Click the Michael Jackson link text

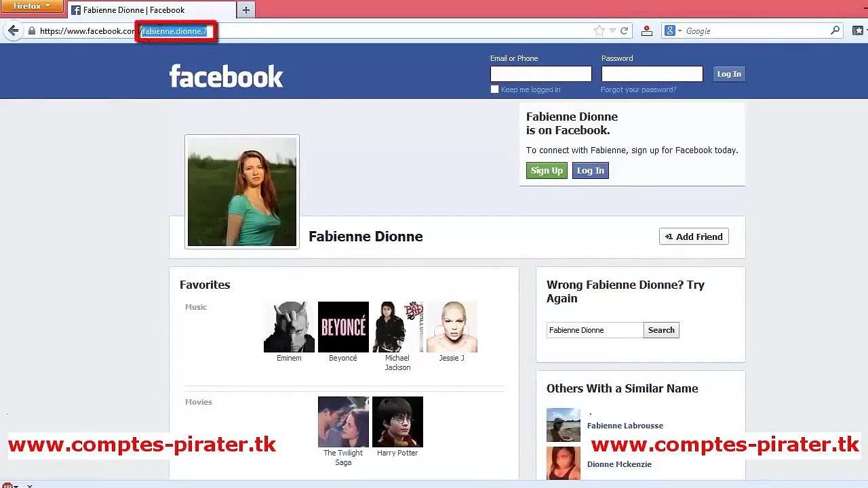[397, 363]
